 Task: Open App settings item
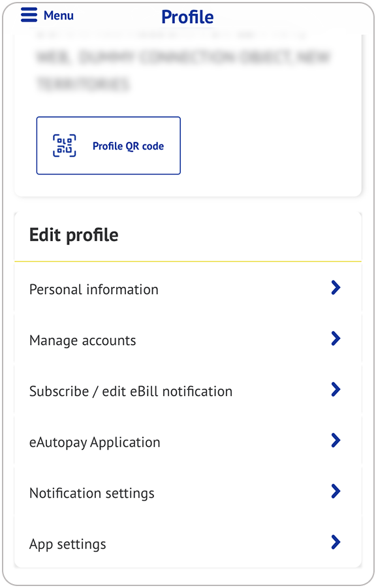188,543
